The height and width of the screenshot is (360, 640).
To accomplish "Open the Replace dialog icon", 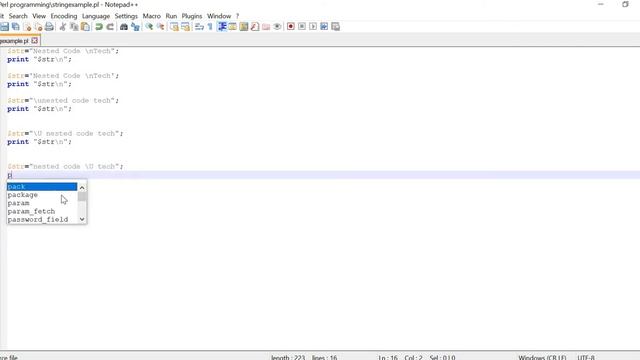I will [x=135, y=27].
